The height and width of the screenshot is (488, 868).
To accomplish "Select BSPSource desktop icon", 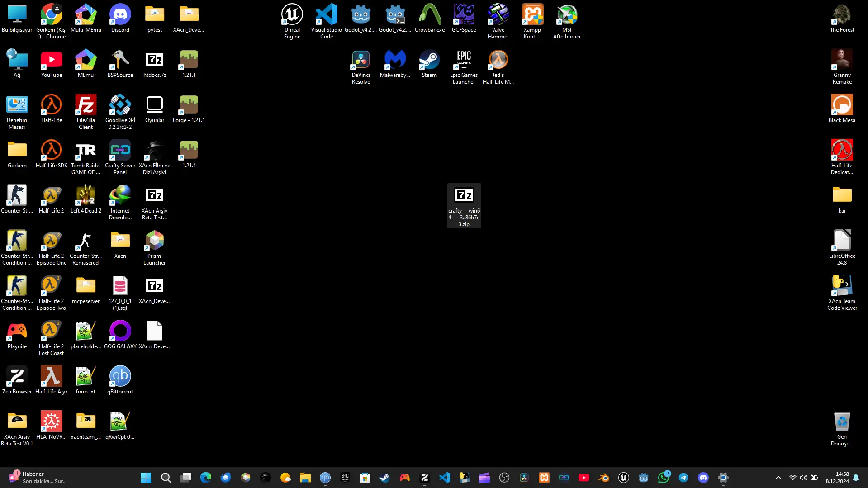I will pos(120,63).
